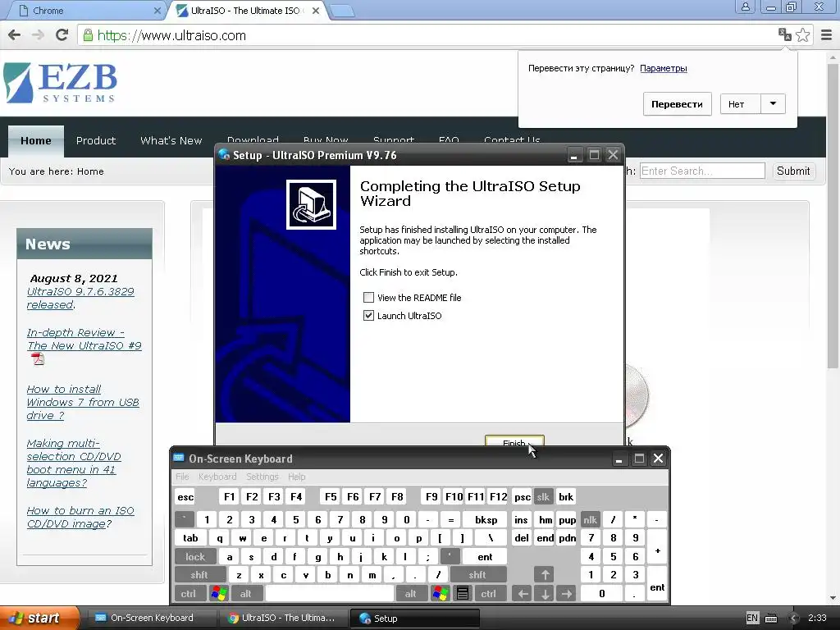Open the File menu in On-Screen Keyboard
The image size is (840, 630).
click(182, 477)
